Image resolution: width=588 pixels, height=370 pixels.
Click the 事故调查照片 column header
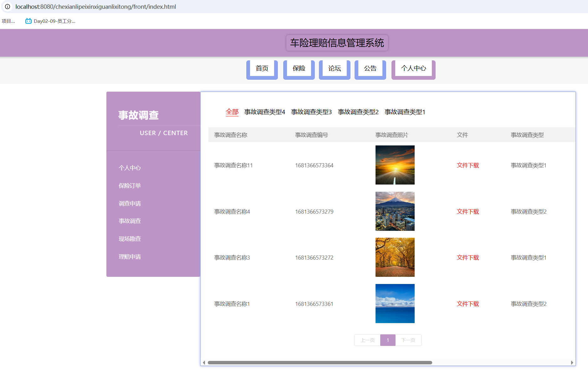[x=392, y=135]
